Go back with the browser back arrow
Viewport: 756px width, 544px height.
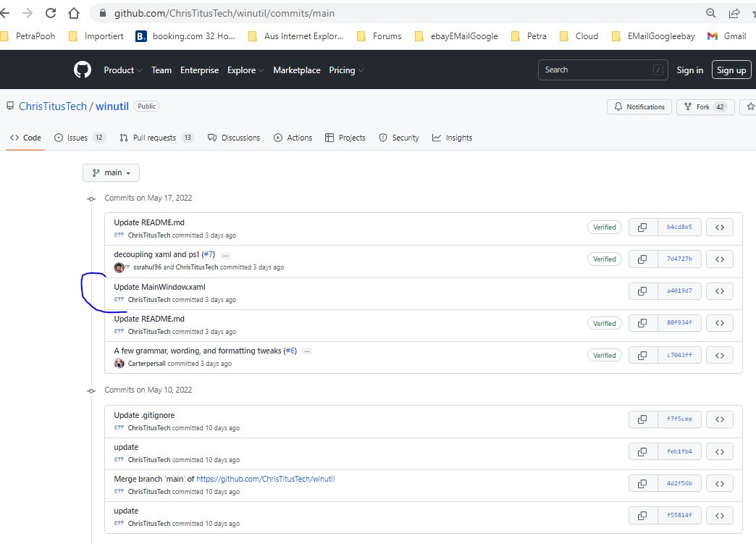pos(4,13)
